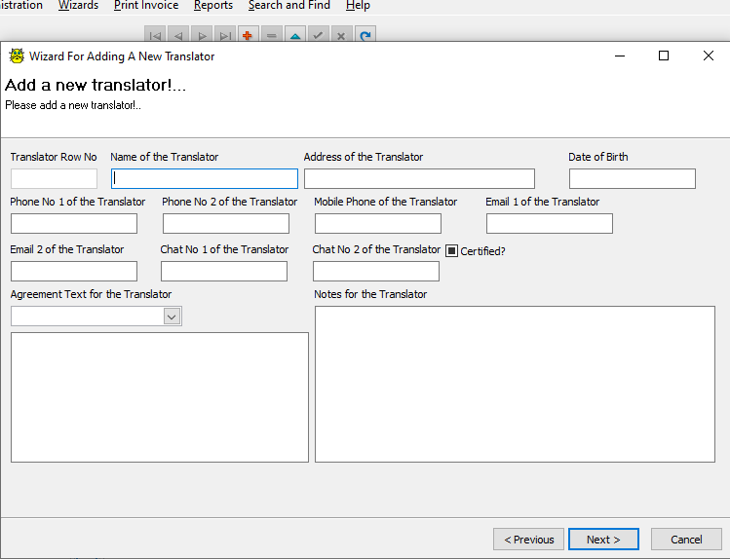Viewport: 730px width, 560px height.
Task: Click the 'Agreement Text for the Translator' label
Action: tap(92, 294)
